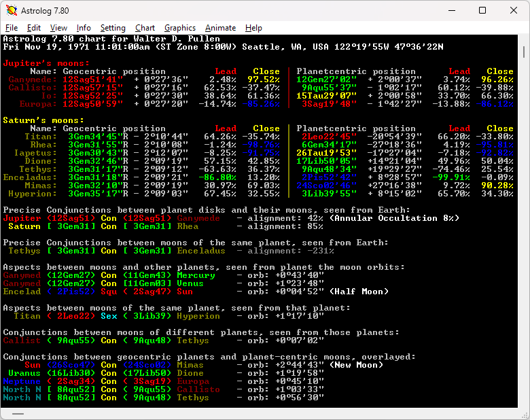
Task: Maximize the Astrolog window
Action: click(482, 11)
